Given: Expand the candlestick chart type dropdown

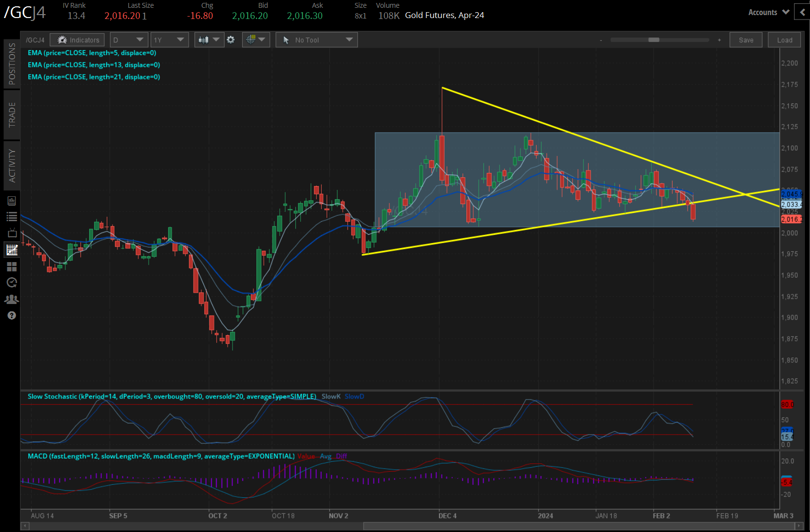Looking at the screenshot, I should pos(209,40).
